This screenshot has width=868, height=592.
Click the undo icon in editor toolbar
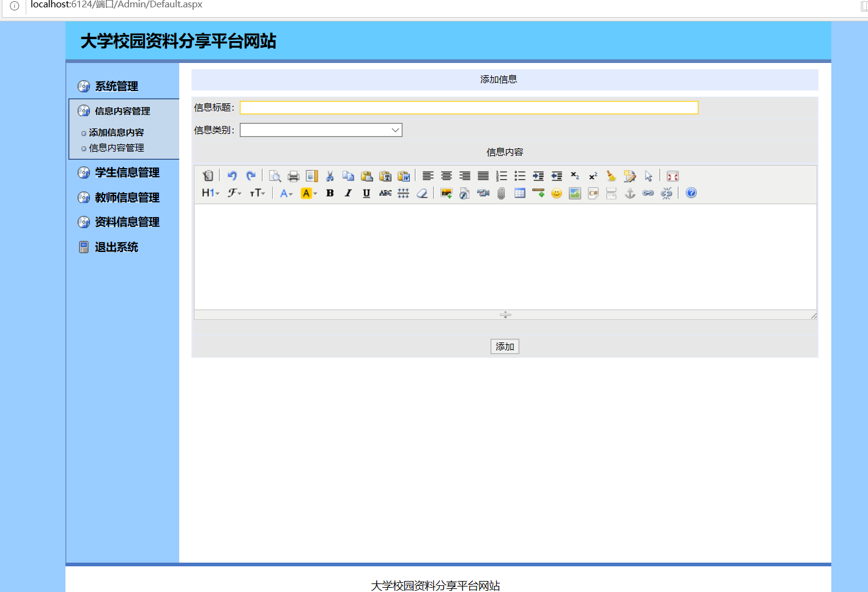coord(232,176)
